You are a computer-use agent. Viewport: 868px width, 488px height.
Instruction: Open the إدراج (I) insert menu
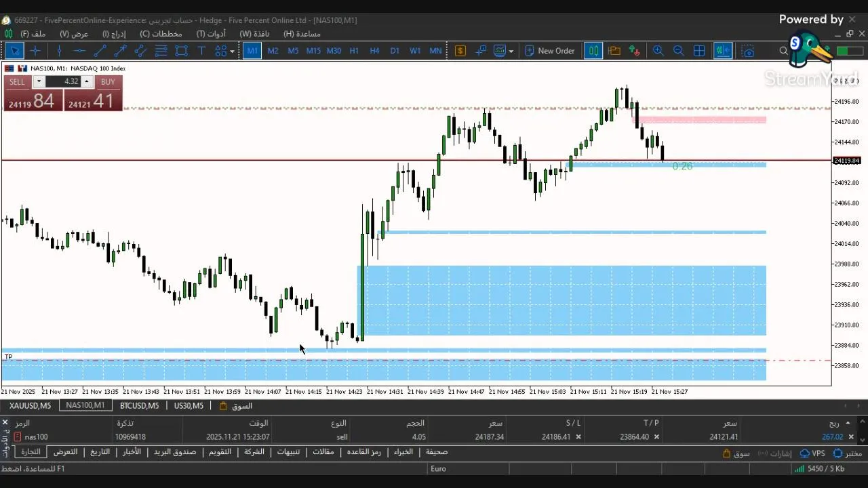(x=115, y=33)
